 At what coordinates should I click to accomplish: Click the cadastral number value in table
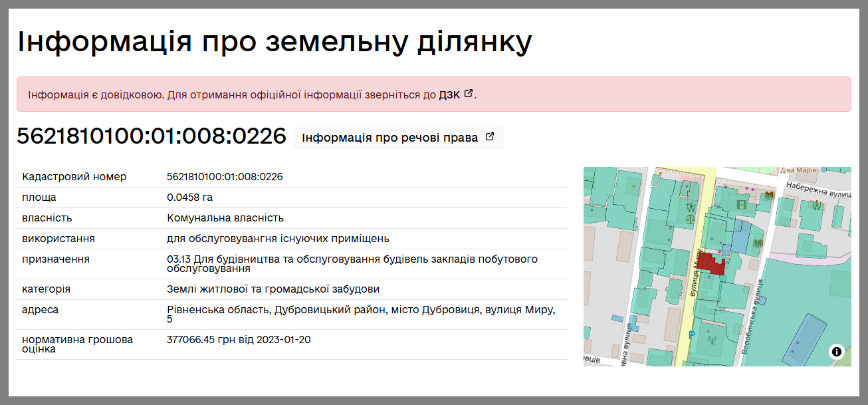pos(225,177)
